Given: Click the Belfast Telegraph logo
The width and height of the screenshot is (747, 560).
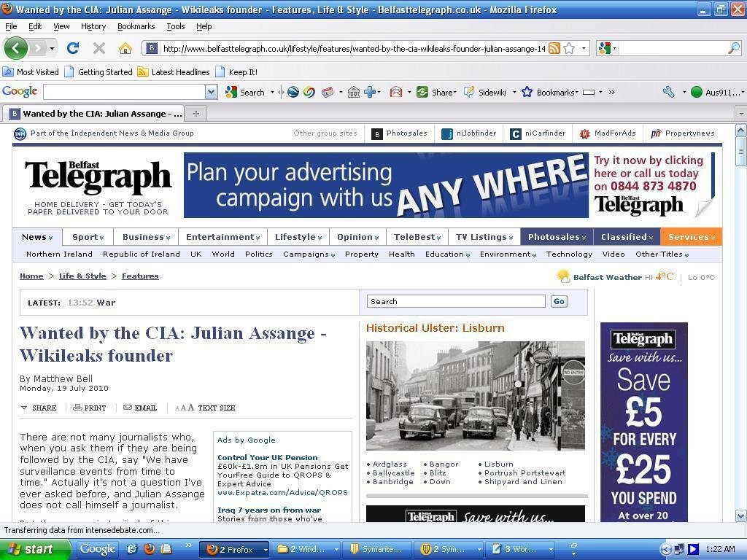Looking at the screenshot, I should 98,179.
